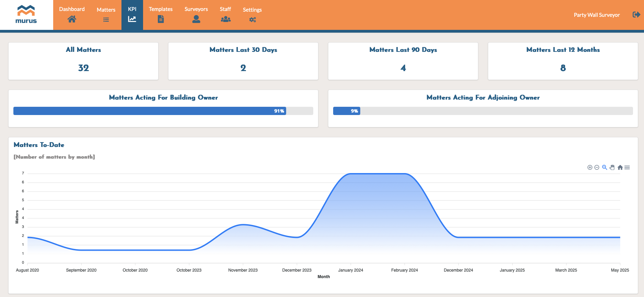This screenshot has height=297, width=644.
Task: Click the Month x-axis title
Action: 324,277
